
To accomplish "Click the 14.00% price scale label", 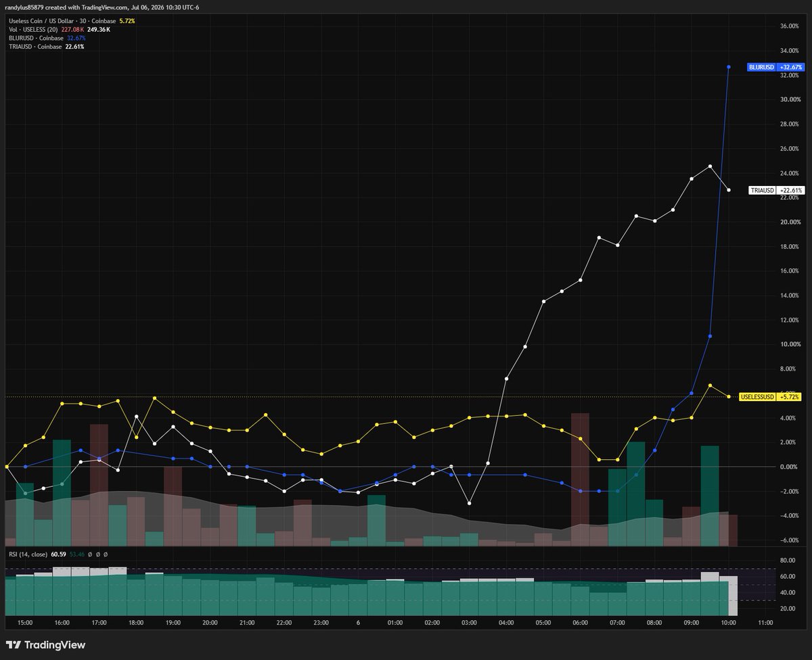I will pos(790,296).
